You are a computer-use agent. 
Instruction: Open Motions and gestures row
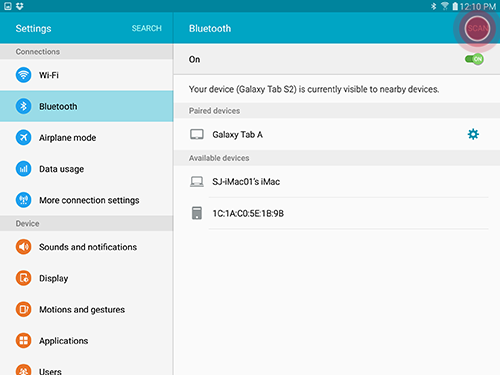87,309
